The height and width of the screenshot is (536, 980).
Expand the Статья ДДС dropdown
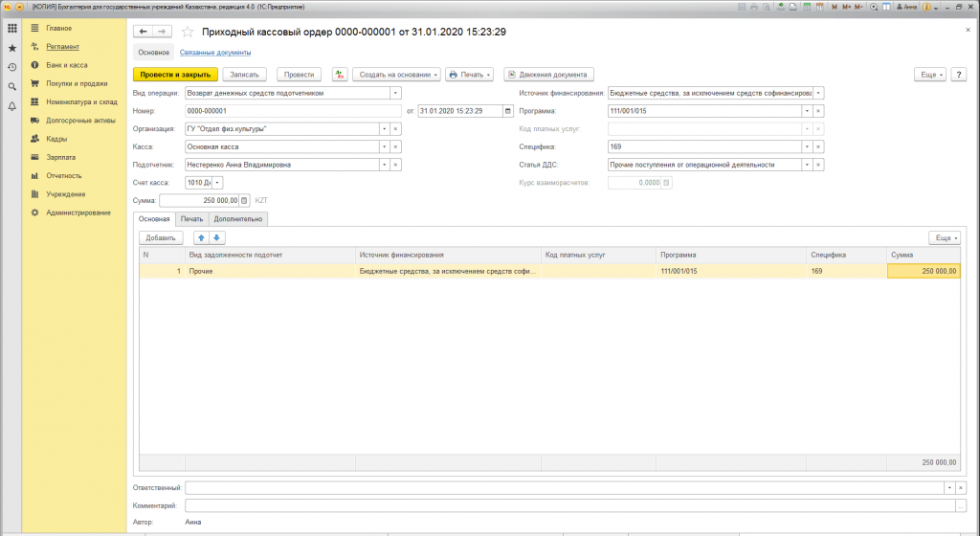[808, 165]
